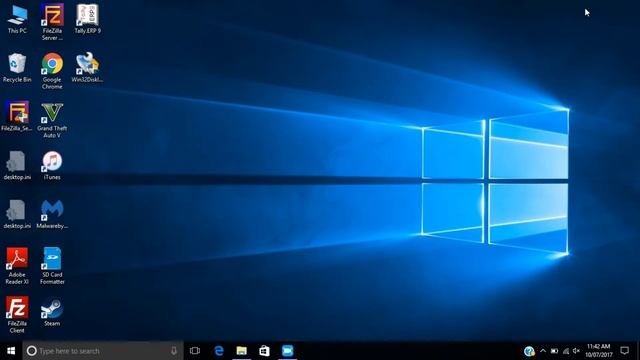Open the clock showing 11:42 AM
Screen dimensions: 640x360
coord(599,351)
